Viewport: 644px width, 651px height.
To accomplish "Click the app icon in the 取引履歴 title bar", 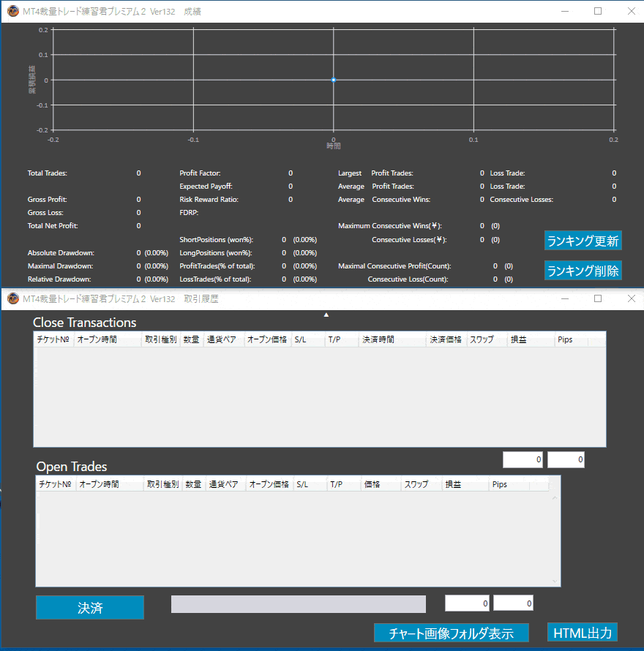I will 12,298.
